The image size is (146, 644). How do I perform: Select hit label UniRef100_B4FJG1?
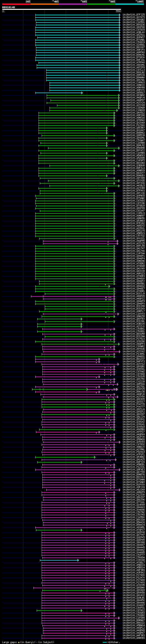134,60
